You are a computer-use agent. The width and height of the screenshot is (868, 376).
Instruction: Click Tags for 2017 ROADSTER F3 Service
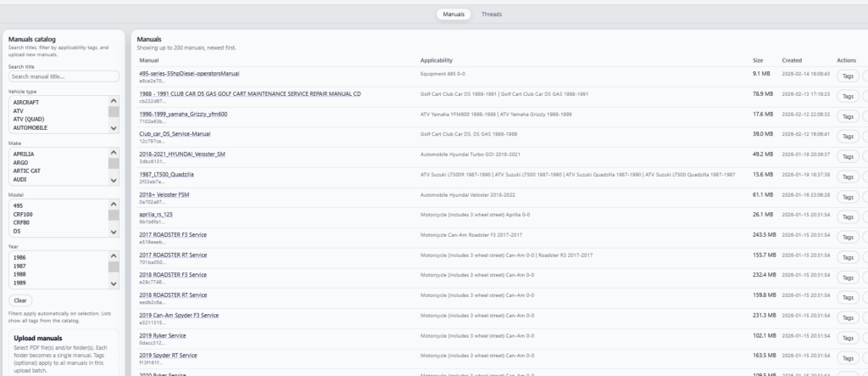coord(846,238)
